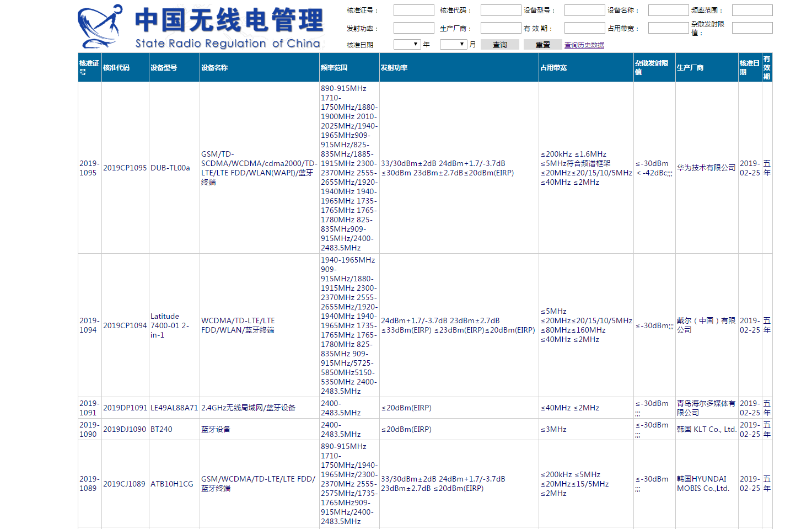
Task: Select manufacturer 华为技术有限公司
Action: tap(706, 168)
